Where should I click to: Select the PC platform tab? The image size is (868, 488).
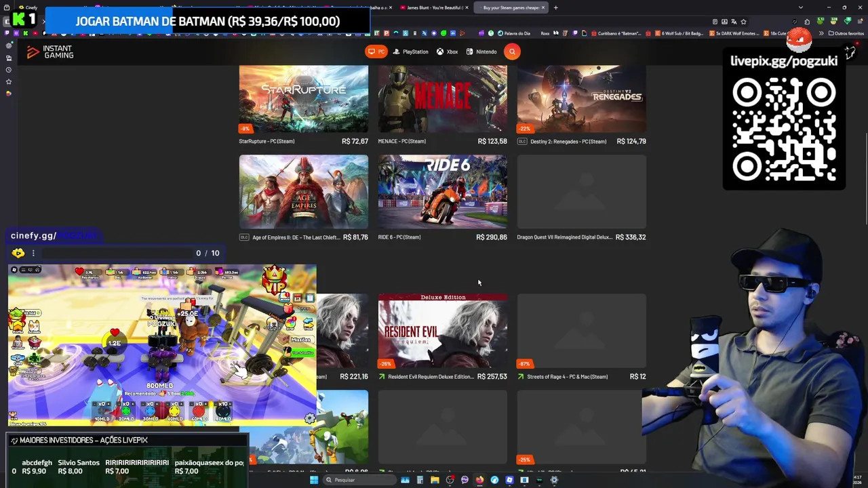point(376,52)
